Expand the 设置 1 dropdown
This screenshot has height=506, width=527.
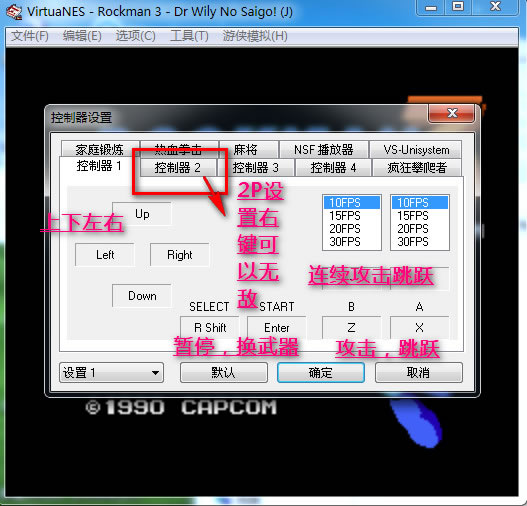[x=111, y=373]
